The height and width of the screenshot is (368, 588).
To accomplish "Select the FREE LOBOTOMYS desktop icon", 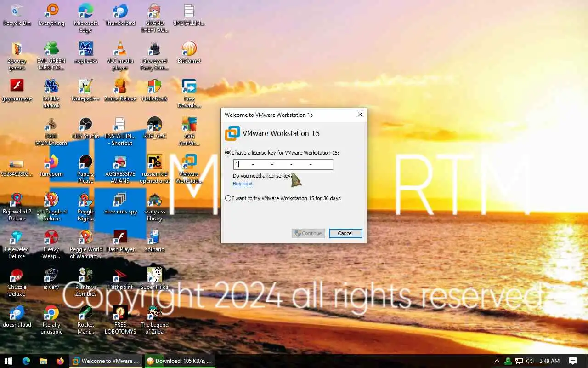I will [120, 320].
